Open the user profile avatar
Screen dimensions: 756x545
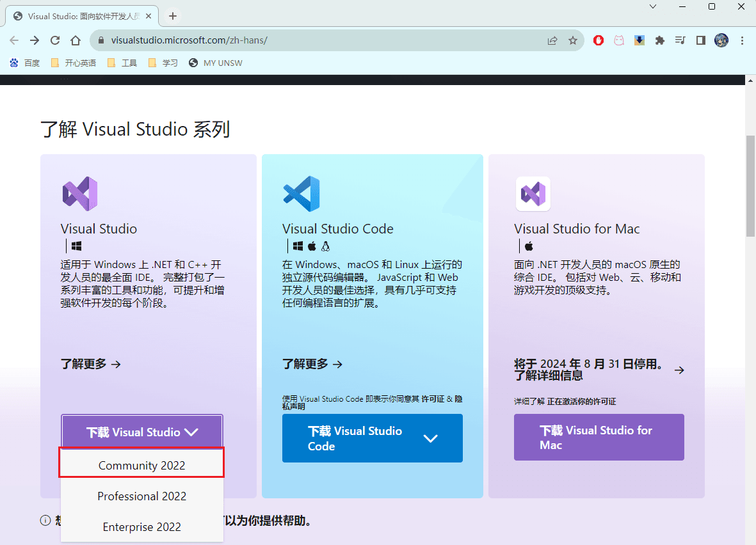coord(721,40)
